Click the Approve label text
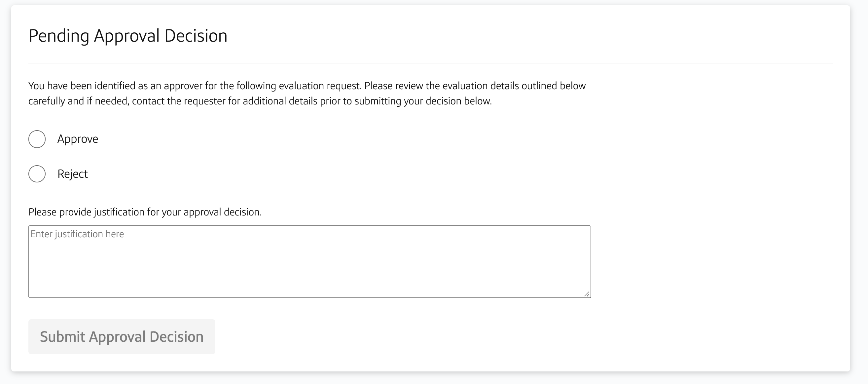Image resolution: width=868 pixels, height=384 pixels. tap(78, 139)
